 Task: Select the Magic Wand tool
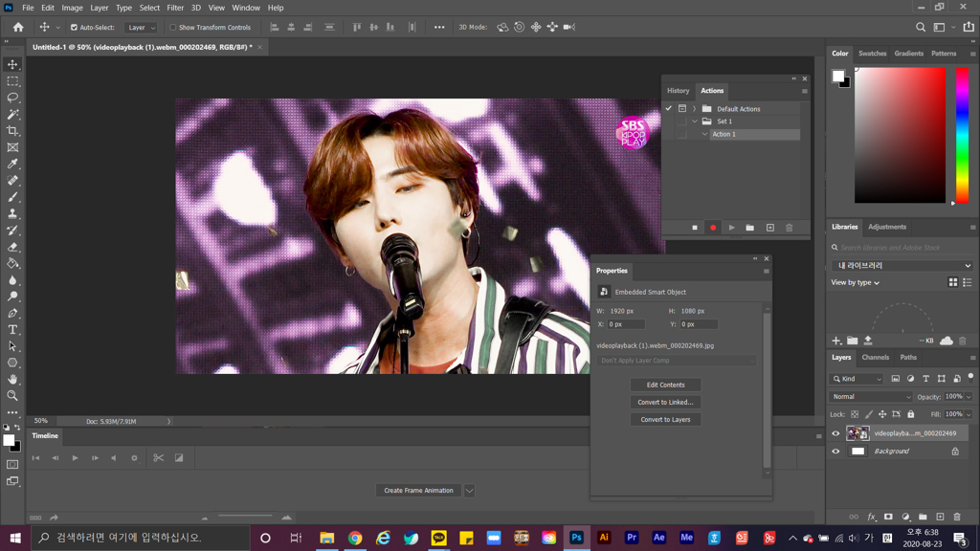(x=12, y=115)
